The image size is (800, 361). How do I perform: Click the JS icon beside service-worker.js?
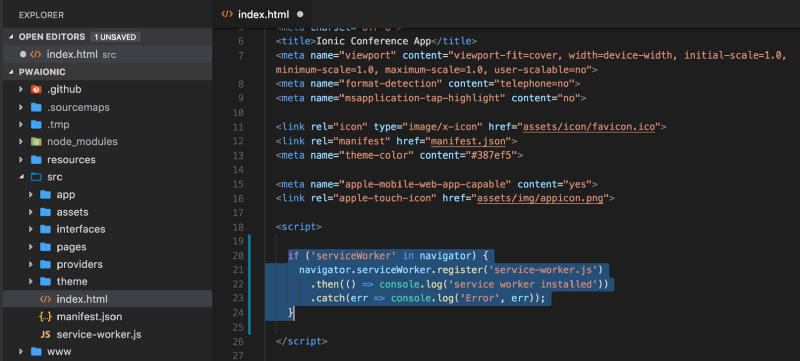(45, 335)
